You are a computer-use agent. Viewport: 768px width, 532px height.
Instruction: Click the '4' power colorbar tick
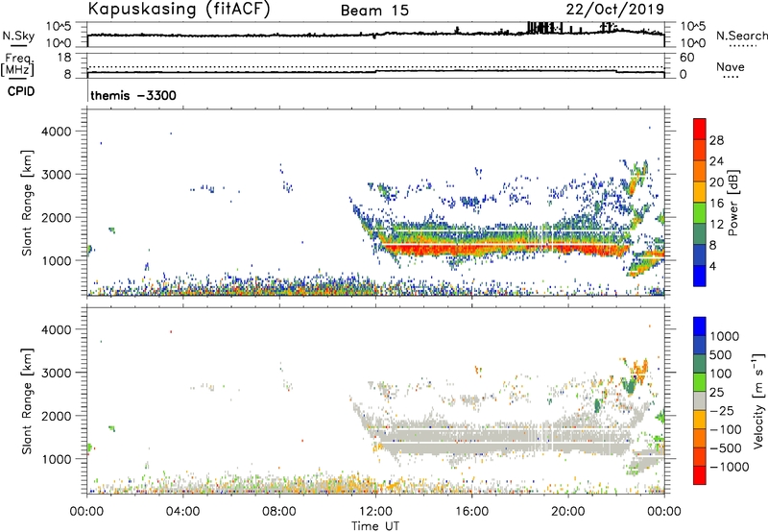click(x=712, y=266)
